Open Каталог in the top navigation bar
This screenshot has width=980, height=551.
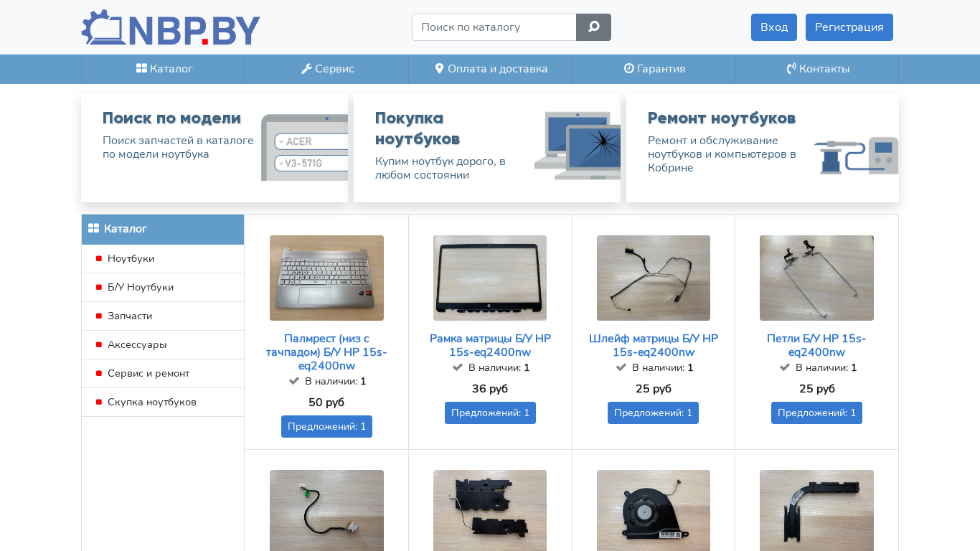tap(164, 69)
